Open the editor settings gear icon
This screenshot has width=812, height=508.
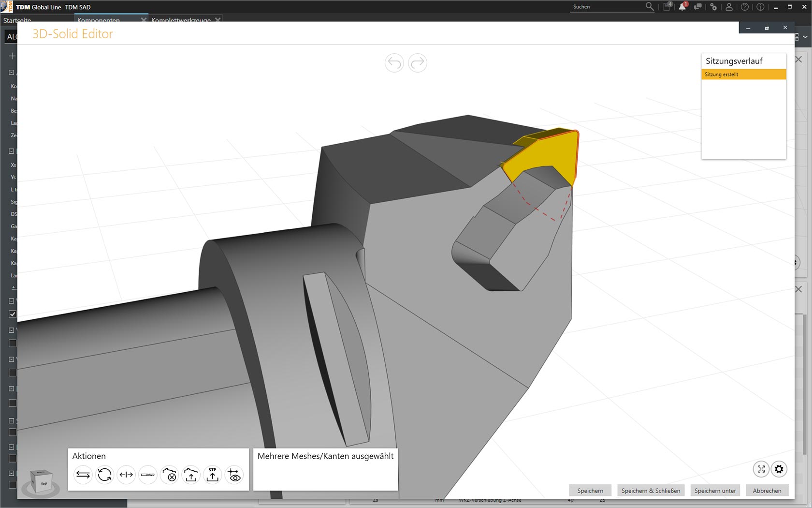pyautogui.click(x=779, y=469)
